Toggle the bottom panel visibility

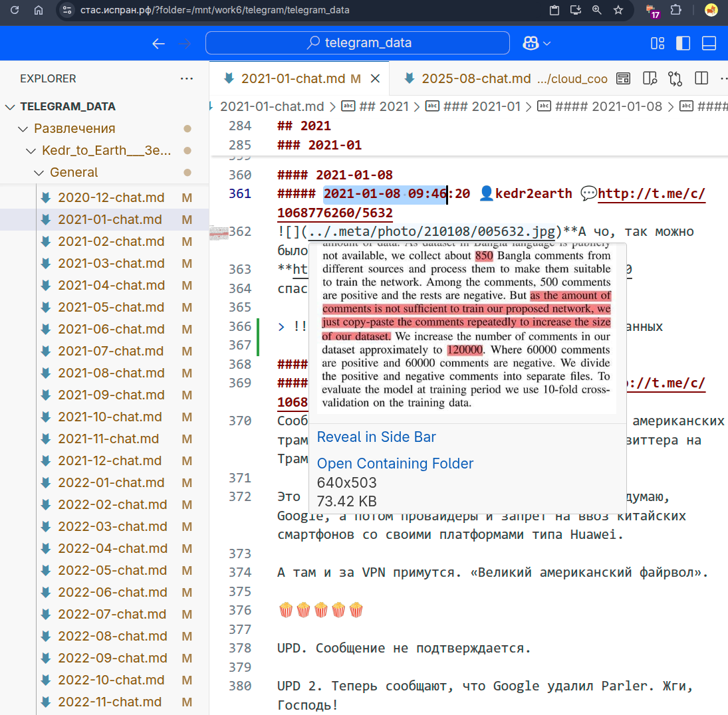(709, 43)
